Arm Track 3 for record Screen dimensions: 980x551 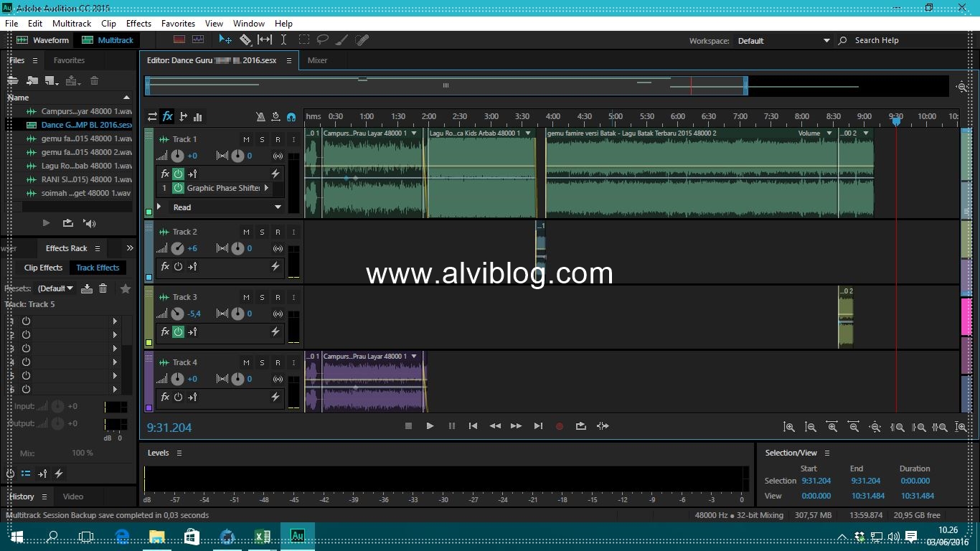pos(278,297)
